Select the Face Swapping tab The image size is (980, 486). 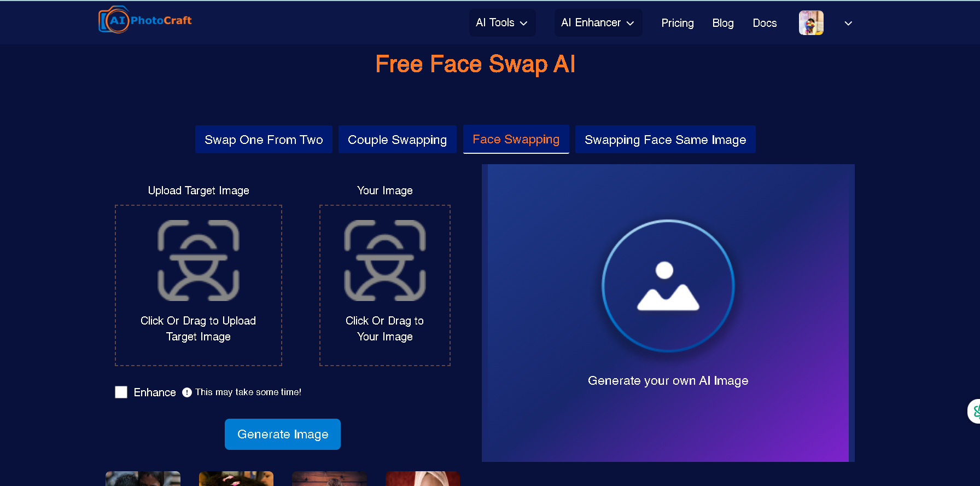point(516,140)
